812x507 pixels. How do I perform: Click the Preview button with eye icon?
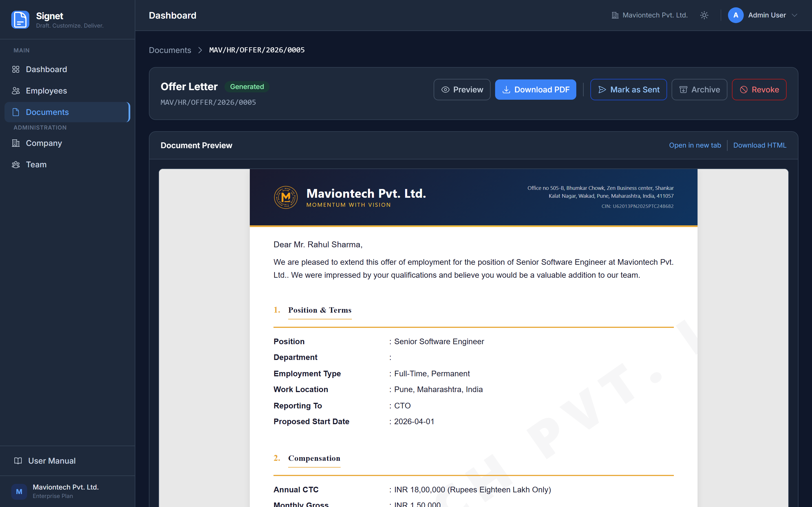462,90
